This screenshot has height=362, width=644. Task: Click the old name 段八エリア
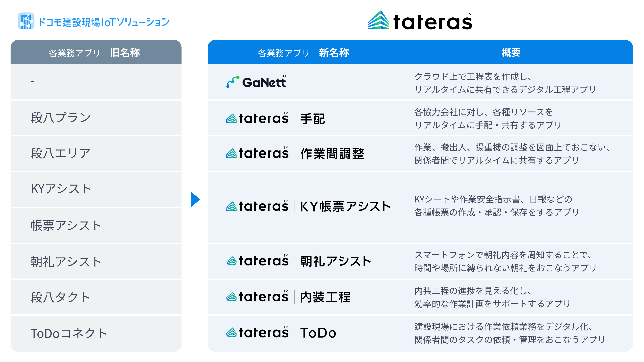click(61, 153)
